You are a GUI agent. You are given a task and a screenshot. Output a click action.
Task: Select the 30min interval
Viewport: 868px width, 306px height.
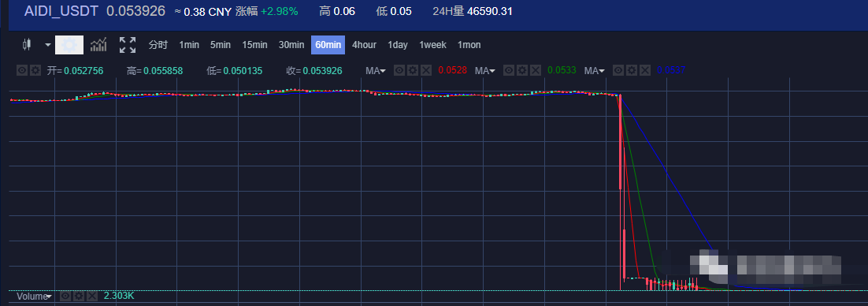click(291, 45)
